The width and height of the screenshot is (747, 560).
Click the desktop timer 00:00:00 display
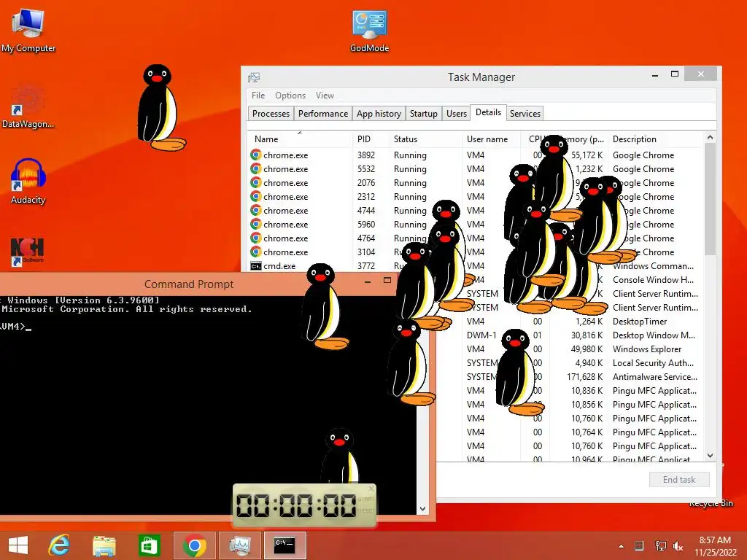coord(296,505)
